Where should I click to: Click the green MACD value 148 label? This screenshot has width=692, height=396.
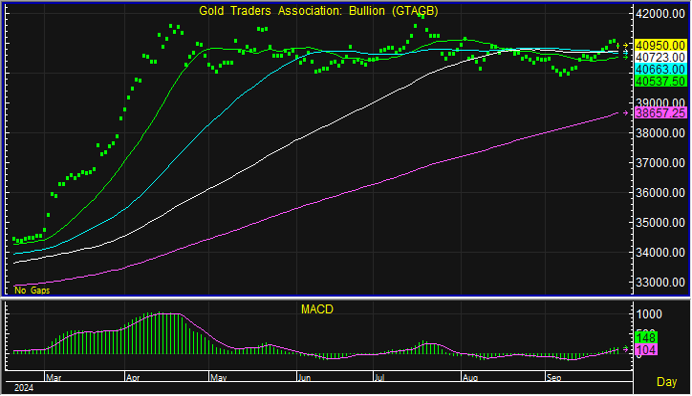pyautogui.click(x=646, y=338)
